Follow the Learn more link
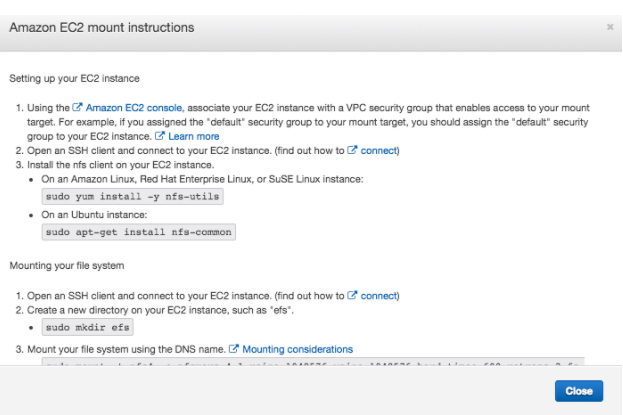 click(x=193, y=136)
